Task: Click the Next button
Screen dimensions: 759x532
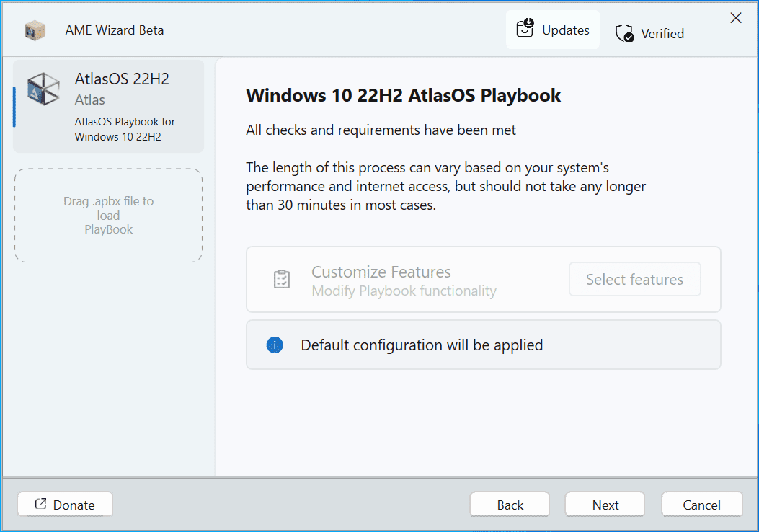Action: tap(605, 505)
